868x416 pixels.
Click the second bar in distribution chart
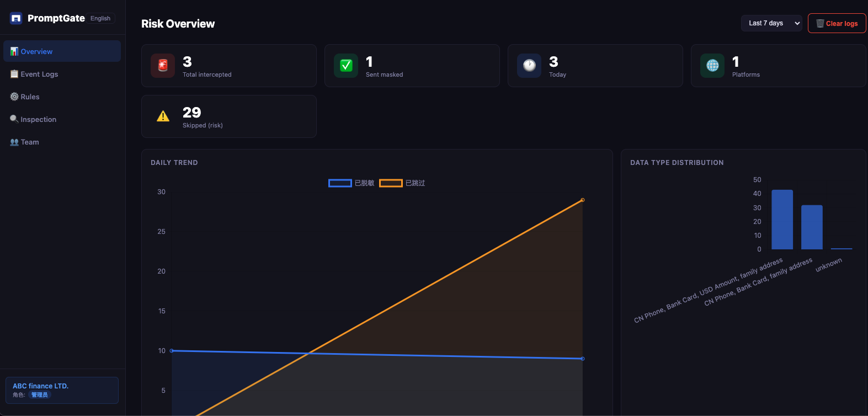pyautogui.click(x=812, y=227)
